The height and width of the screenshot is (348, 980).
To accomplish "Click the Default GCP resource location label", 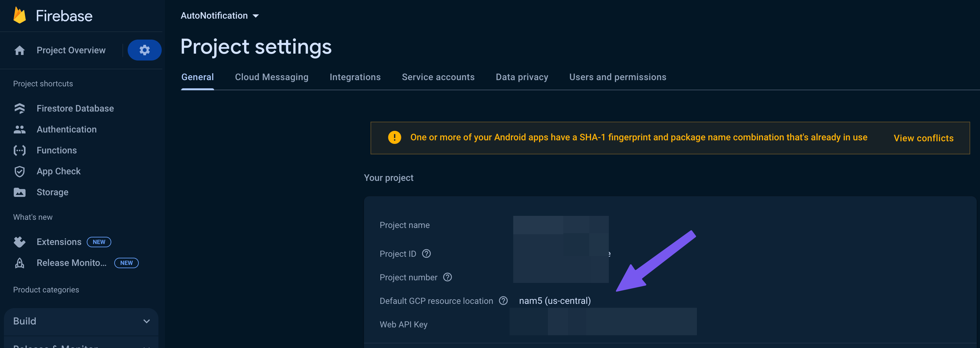I will (436, 301).
